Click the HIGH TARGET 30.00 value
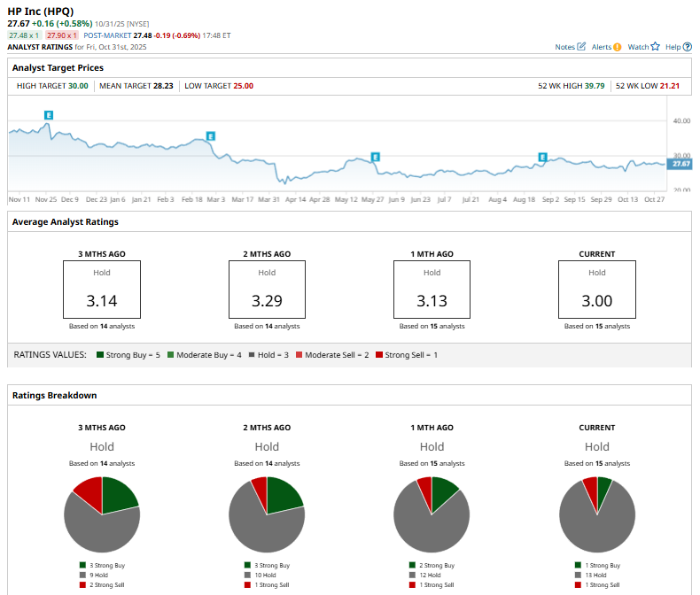The image size is (700, 595). pos(78,86)
